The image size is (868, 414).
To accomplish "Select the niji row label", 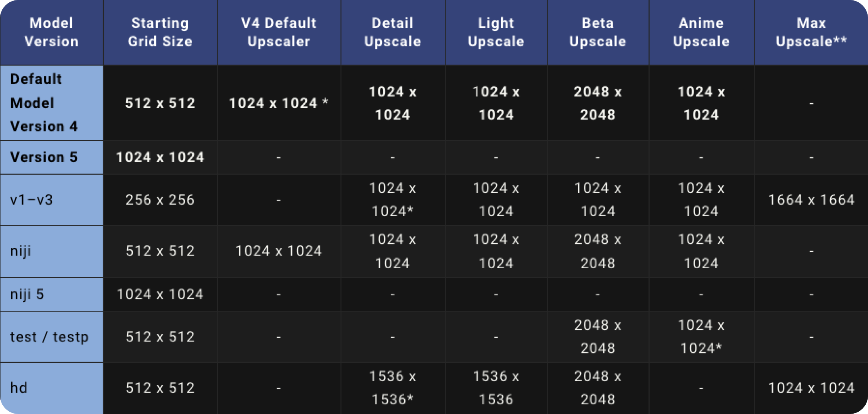I will coord(51,251).
